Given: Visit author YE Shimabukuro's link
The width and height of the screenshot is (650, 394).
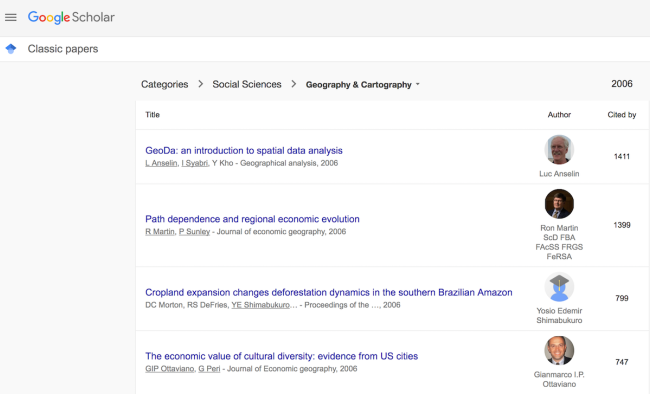Looking at the screenshot, I should (261, 305).
